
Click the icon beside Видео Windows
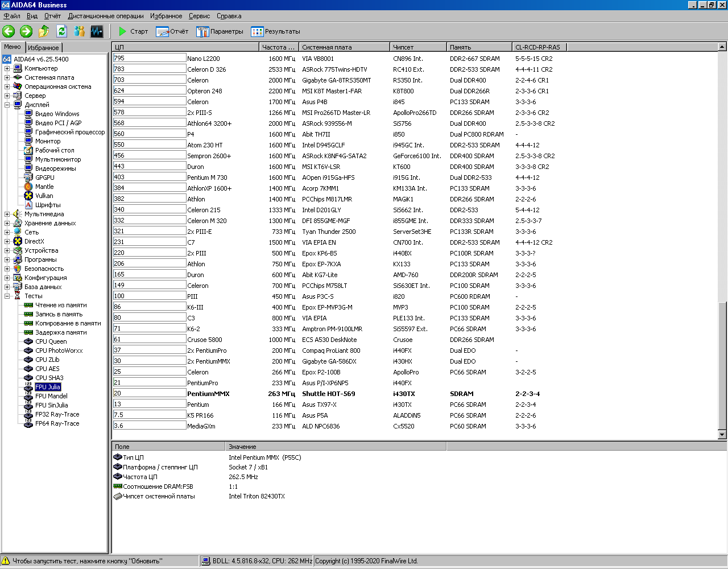pos(28,114)
